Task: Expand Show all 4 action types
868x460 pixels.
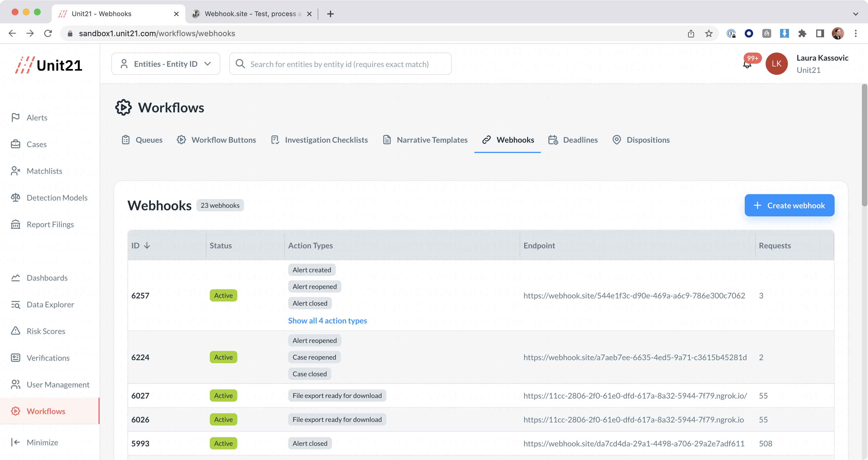Action: click(327, 321)
